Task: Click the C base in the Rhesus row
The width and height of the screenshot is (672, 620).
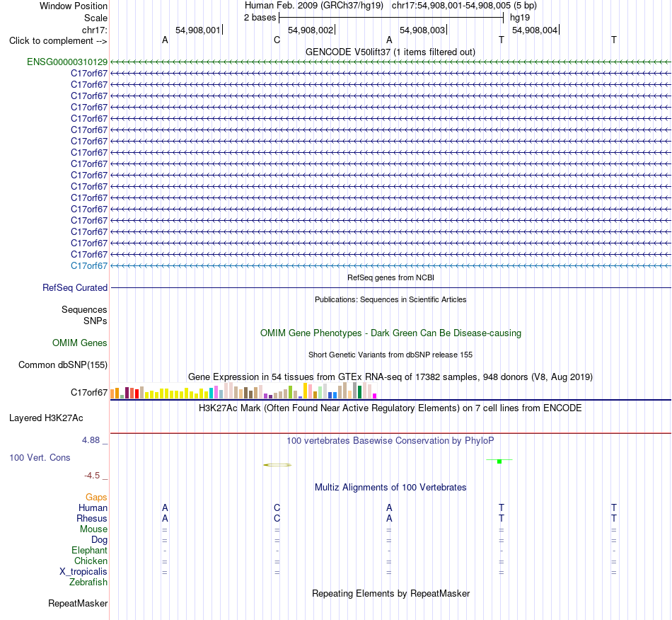Action: click(x=277, y=518)
